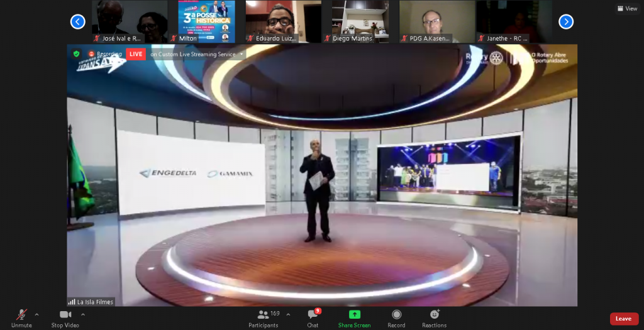Open Custom Live Streaming Service dropdown

[x=241, y=54]
